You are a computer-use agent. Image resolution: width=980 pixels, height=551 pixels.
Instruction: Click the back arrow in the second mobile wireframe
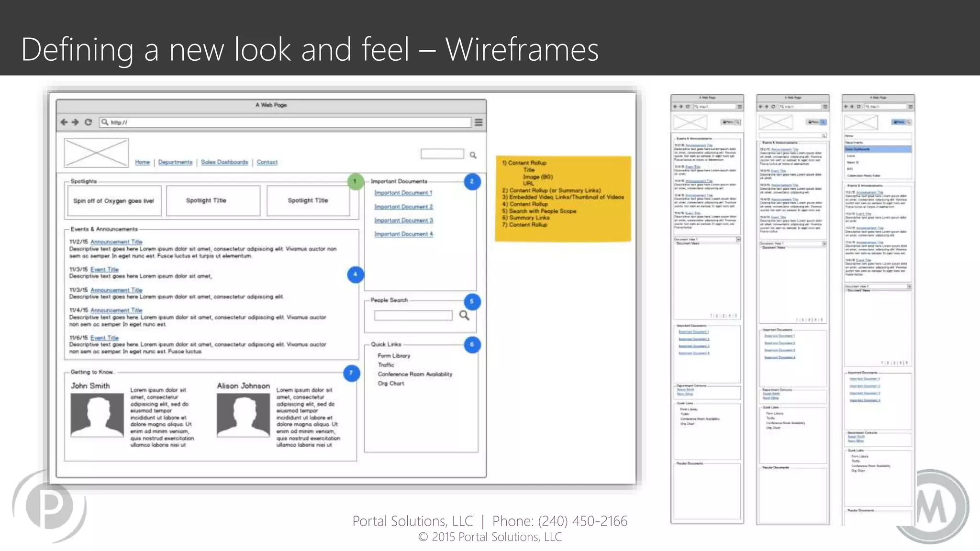(760, 107)
